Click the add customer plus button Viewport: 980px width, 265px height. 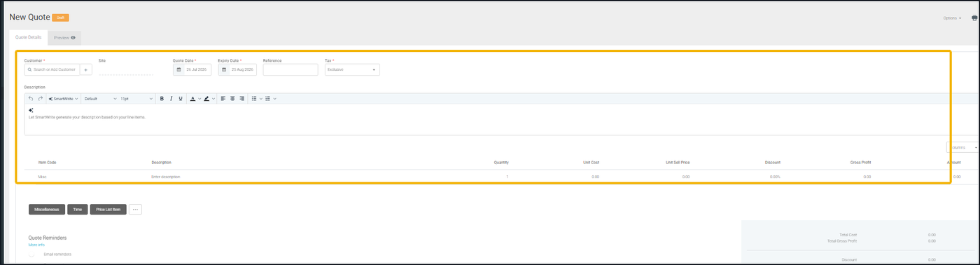(86, 69)
